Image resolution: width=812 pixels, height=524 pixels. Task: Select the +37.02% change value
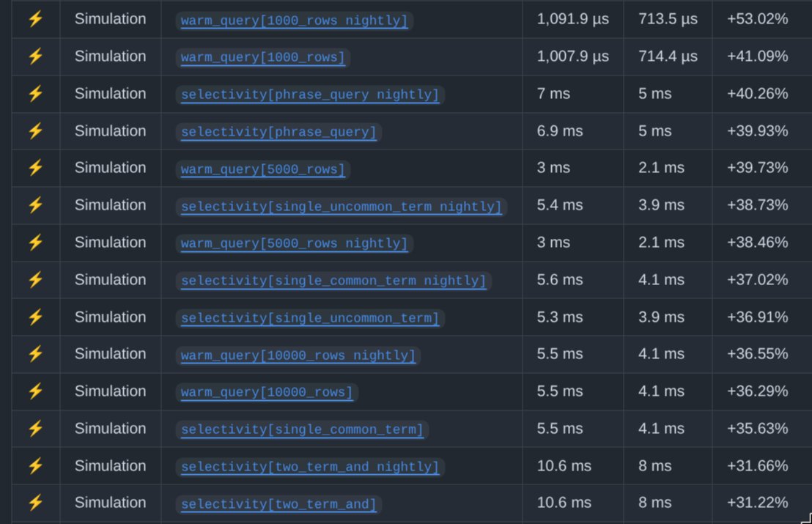pos(758,280)
